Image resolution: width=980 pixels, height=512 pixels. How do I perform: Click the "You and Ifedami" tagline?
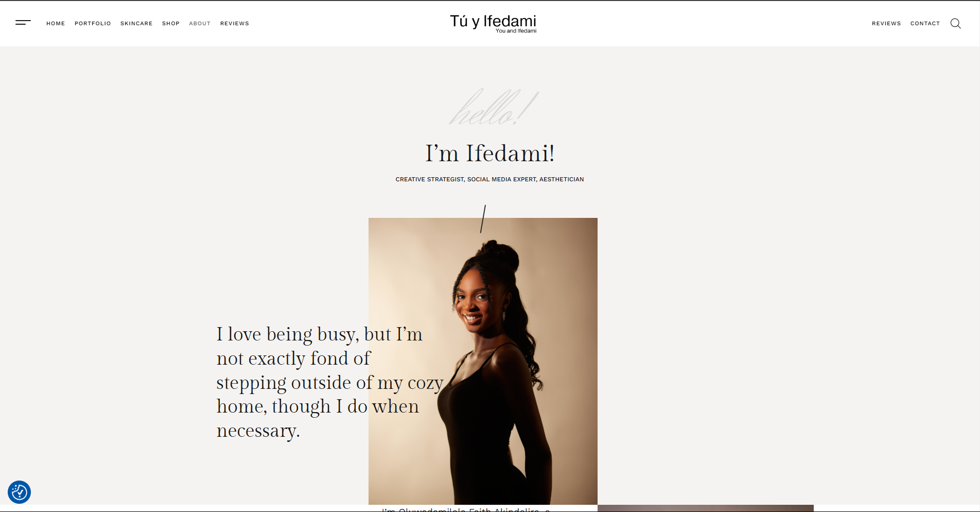pos(516,31)
